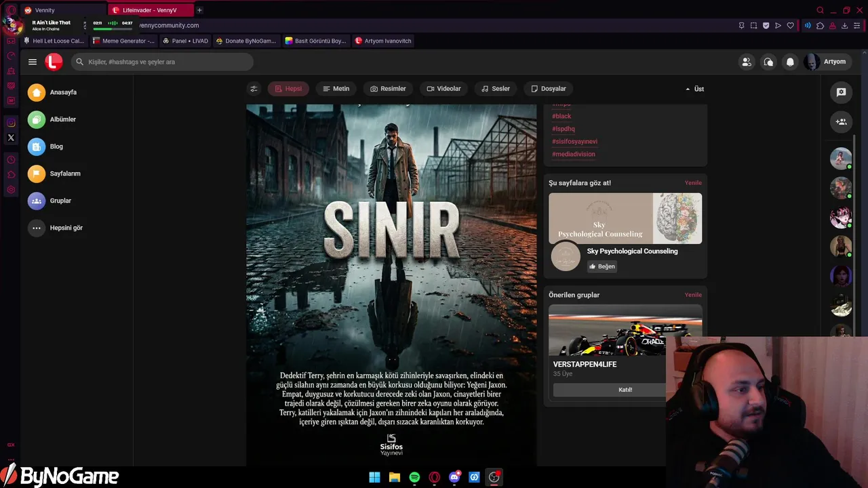The image size is (868, 488).
Task: Open the 'Meme Generator' bookmark
Action: [123, 41]
